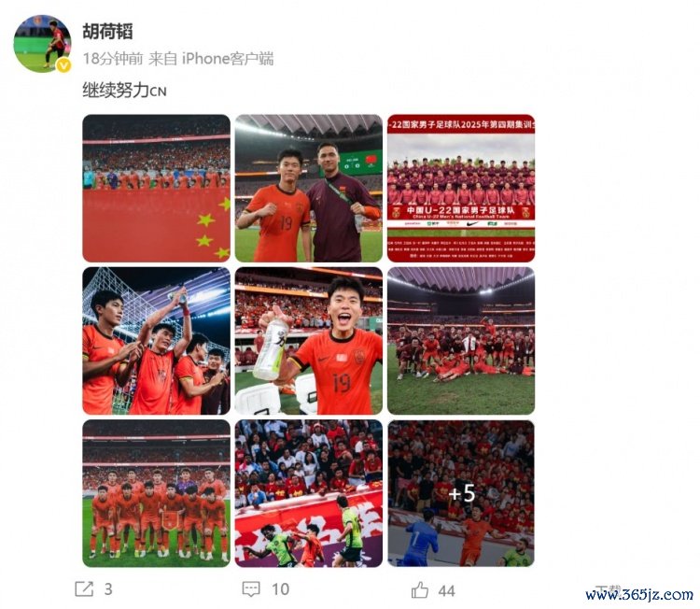Open photo of players applauding by goal net

point(156,341)
